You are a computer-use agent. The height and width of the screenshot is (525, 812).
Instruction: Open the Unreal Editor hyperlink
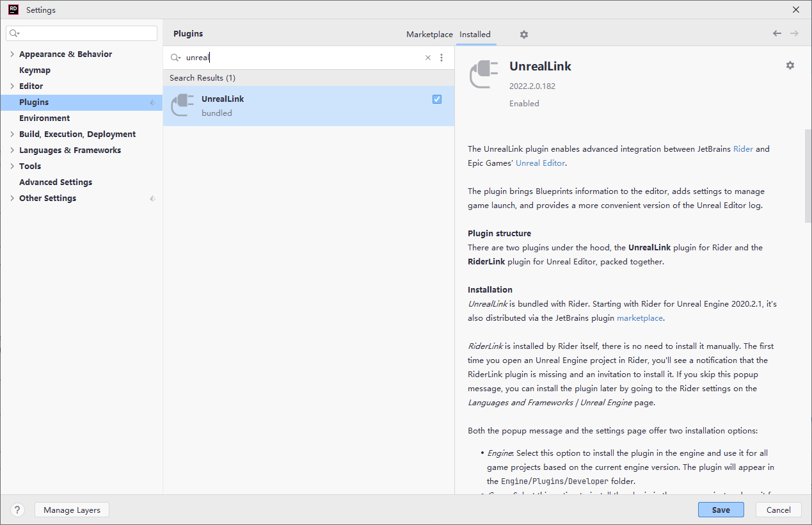tap(540, 163)
